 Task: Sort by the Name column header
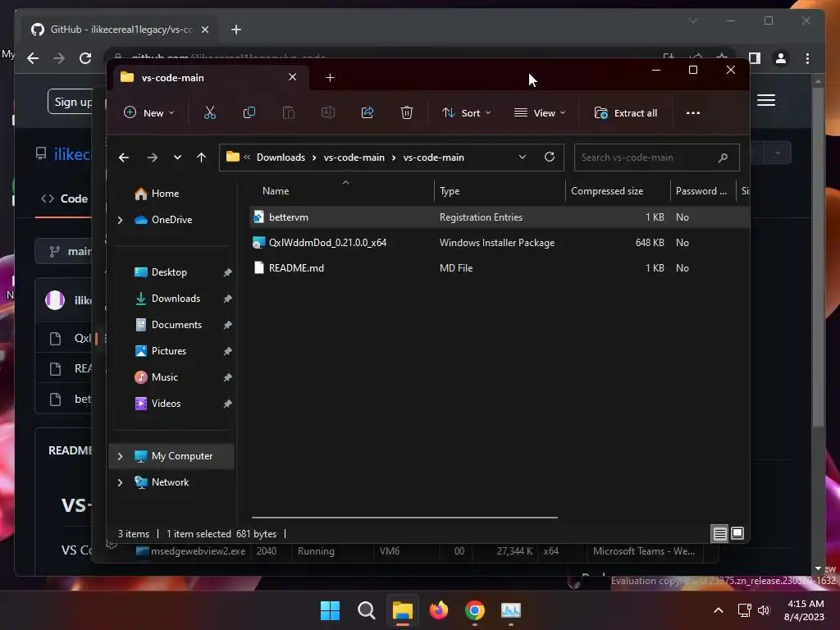(342, 190)
